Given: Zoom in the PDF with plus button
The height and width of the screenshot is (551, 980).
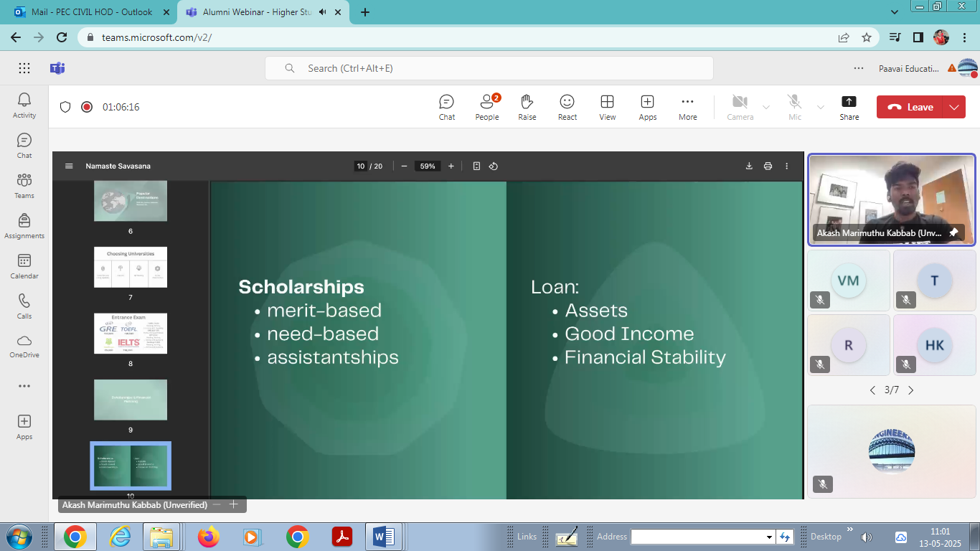Looking at the screenshot, I should 451,166.
